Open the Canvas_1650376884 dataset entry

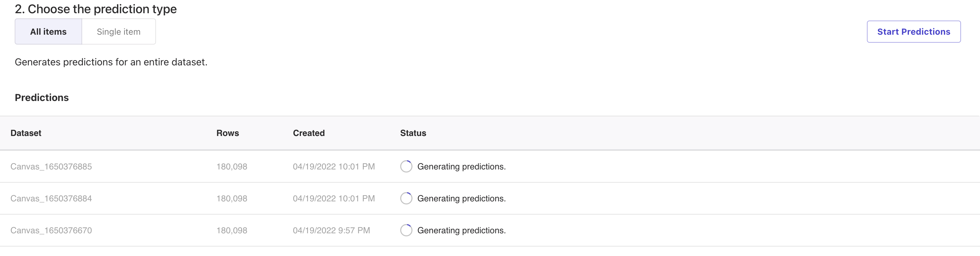pyautogui.click(x=51, y=199)
